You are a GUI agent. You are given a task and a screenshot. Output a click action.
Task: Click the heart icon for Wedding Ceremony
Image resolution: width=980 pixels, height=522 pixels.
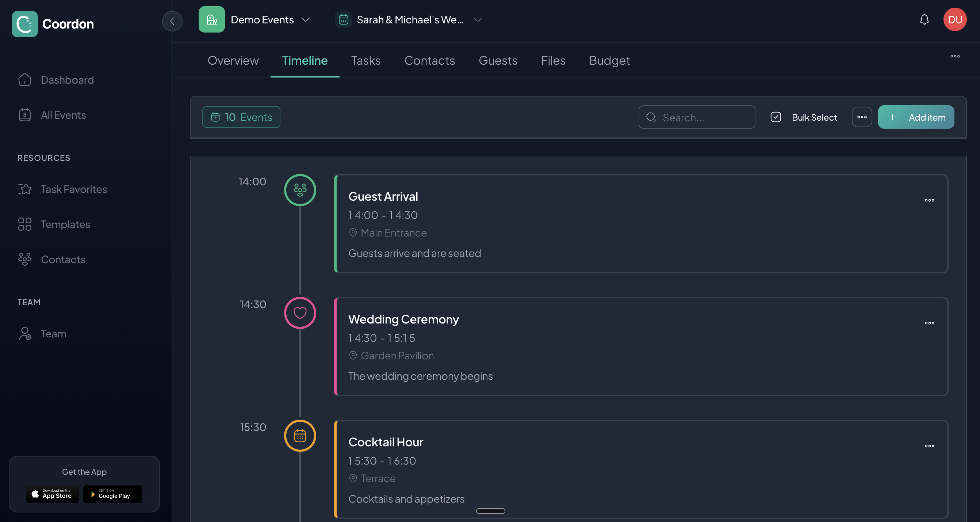(x=300, y=313)
